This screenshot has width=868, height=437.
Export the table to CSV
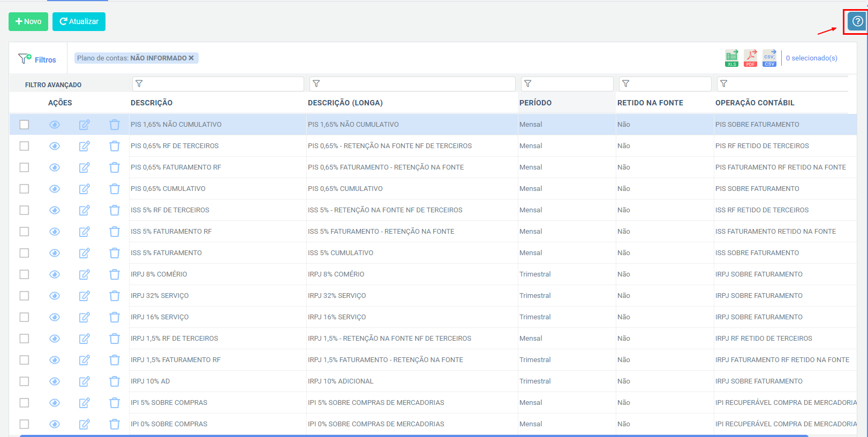coord(769,58)
